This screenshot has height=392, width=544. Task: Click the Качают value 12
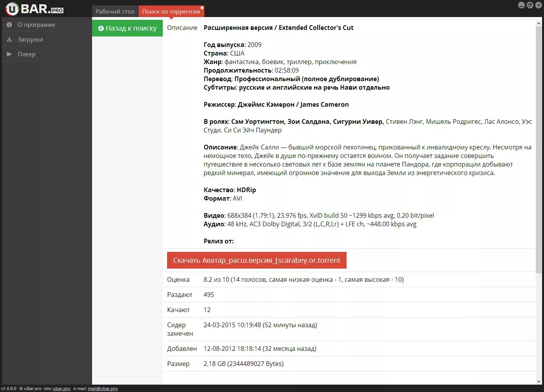click(x=207, y=310)
